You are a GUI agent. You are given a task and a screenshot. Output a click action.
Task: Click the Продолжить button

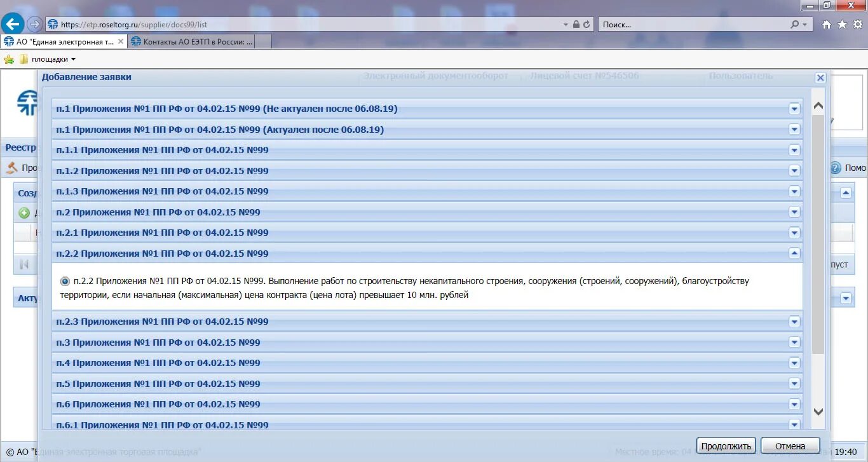tap(727, 445)
